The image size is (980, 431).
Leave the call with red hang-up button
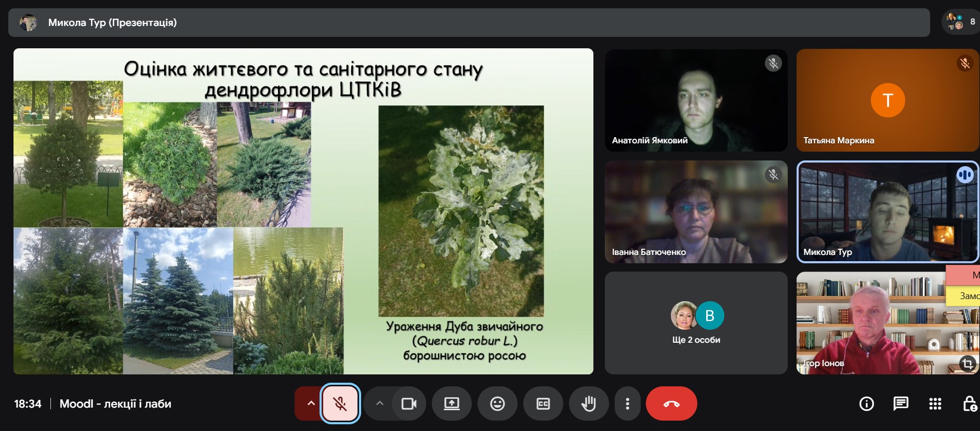coord(671,403)
